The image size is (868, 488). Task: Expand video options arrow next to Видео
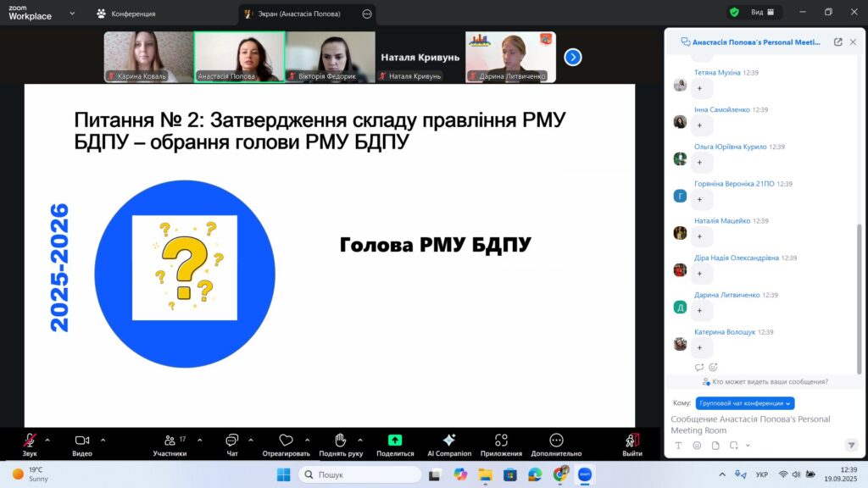point(103,440)
